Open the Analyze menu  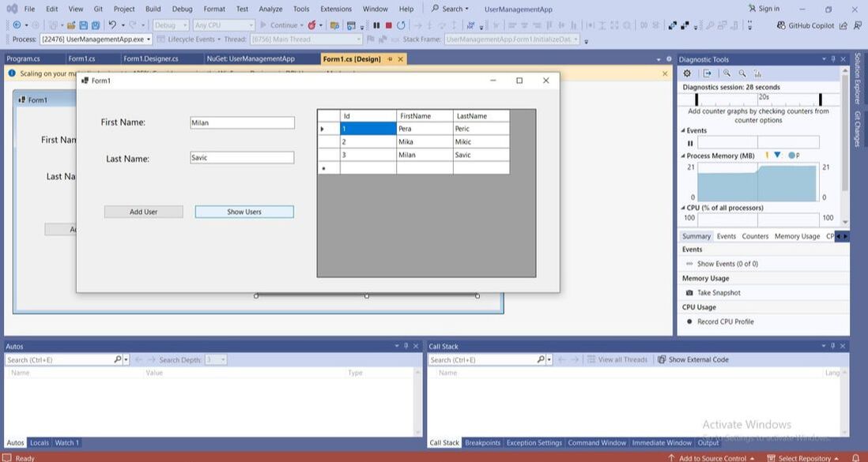[270, 9]
